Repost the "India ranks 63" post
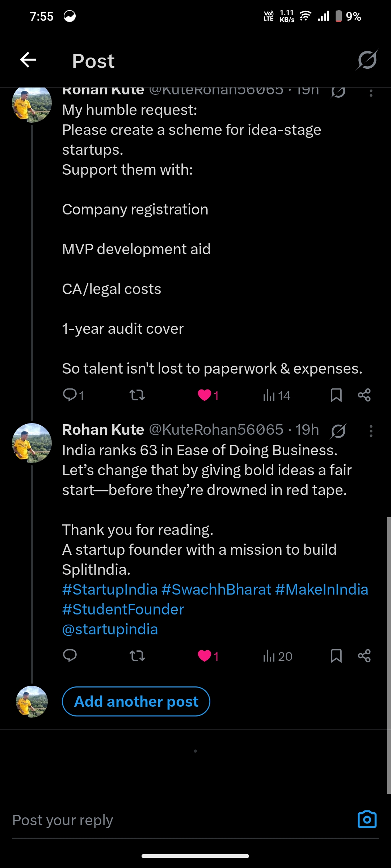The image size is (391, 868). 137,656
